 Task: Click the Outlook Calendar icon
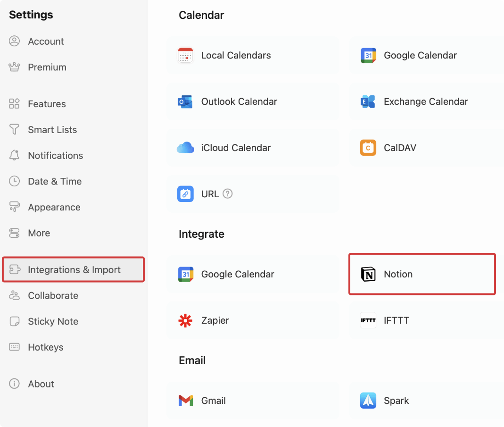(185, 102)
